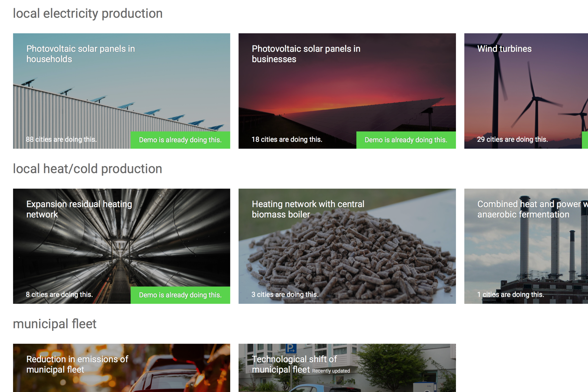Image resolution: width=588 pixels, height=392 pixels.
Task: Click the 'local electricity production' heading
Action: [88, 14]
